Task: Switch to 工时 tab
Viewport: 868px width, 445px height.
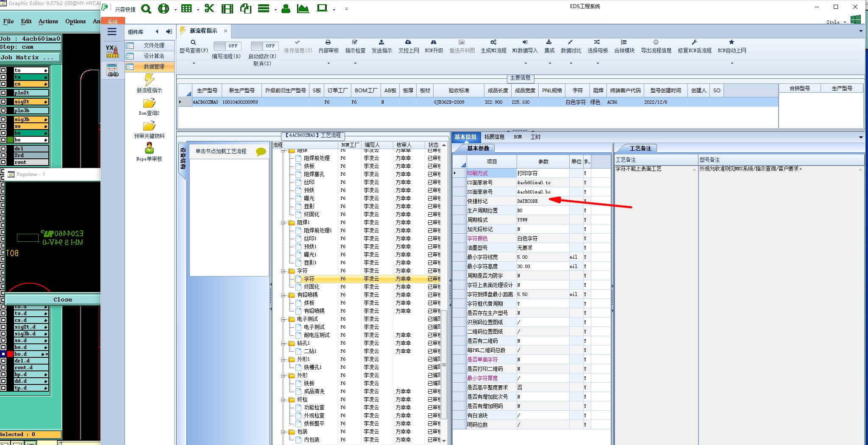Action: (535, 137)
